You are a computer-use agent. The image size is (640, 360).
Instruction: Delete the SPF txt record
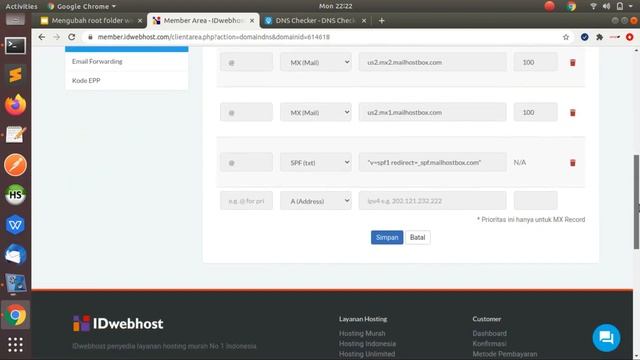click(x=572, y=163)
